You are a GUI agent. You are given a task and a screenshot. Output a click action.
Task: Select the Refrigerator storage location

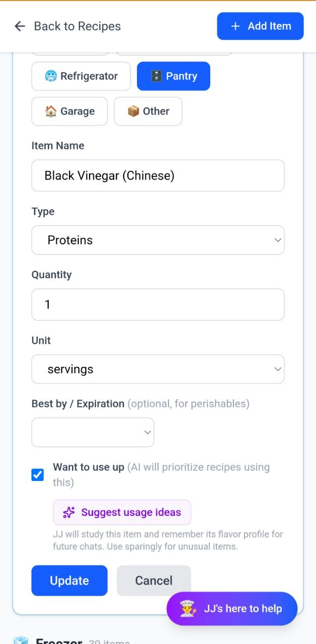pos(81,76)
